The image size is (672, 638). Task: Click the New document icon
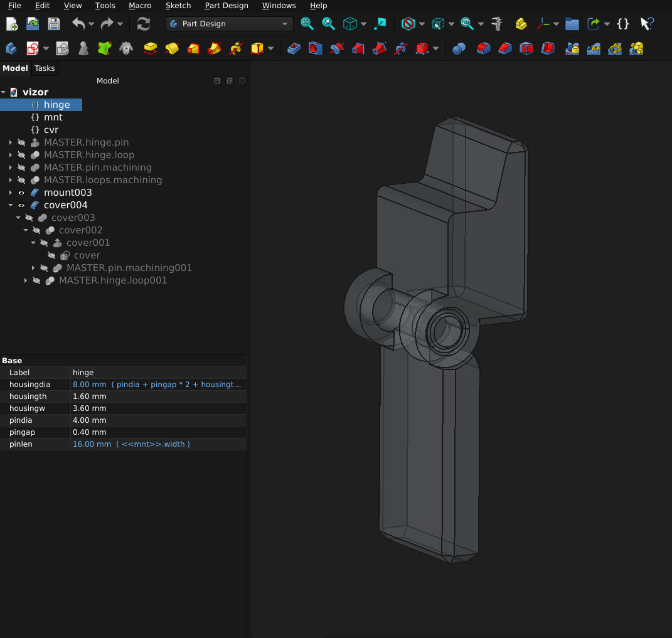point(11,24)
